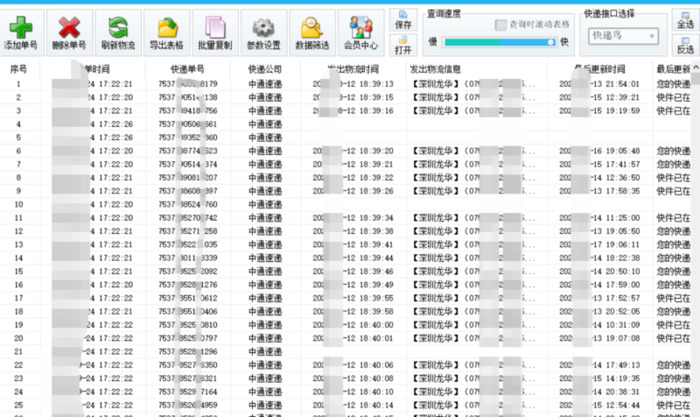
Task: Click the 17:22:26 time in row 4
Action: tap(116, 124)
